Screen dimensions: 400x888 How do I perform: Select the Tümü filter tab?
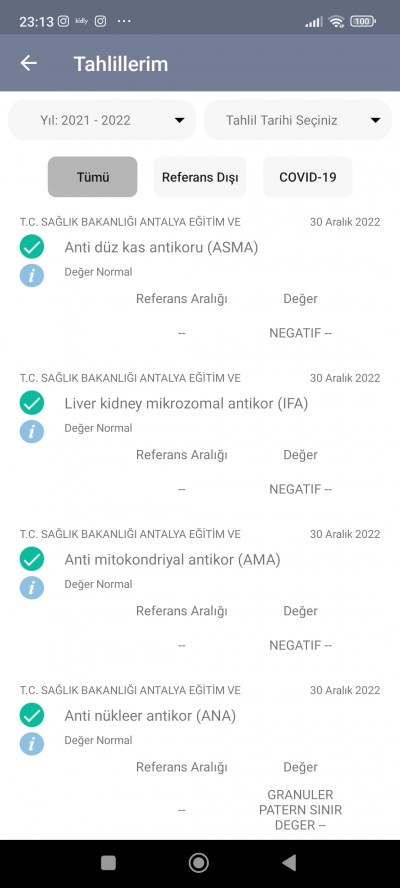tap(92, 177)
